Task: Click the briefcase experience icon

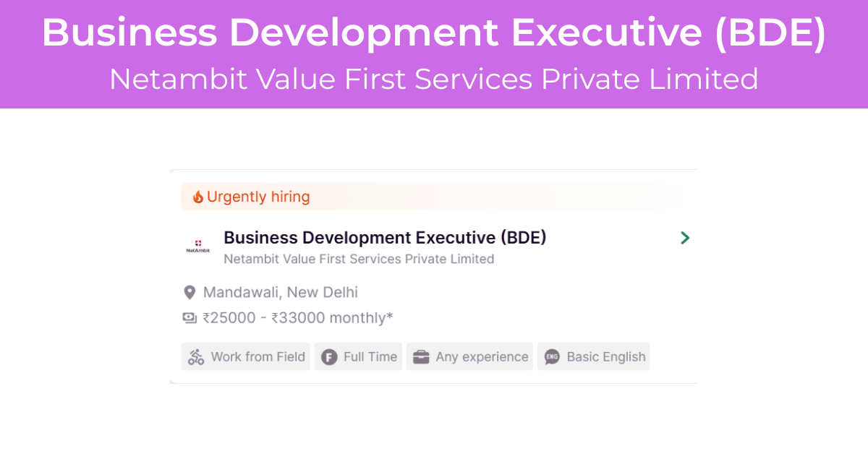Action: point(422,356)
